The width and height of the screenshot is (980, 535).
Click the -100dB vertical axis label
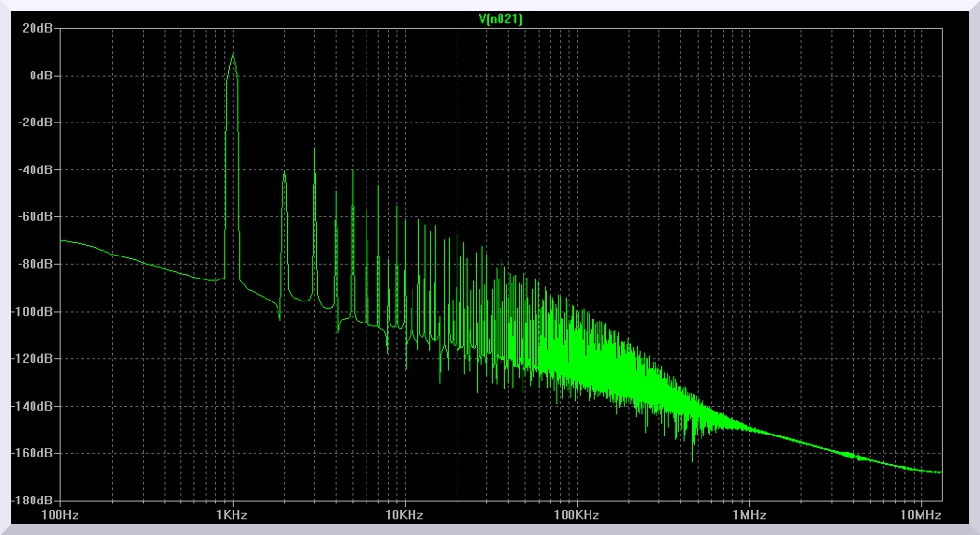[x=33, y=312]
